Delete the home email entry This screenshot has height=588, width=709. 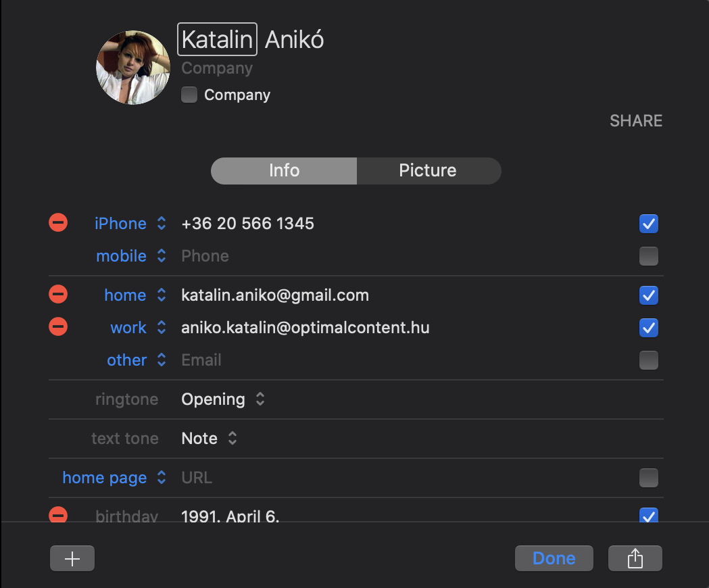(58, 294)
